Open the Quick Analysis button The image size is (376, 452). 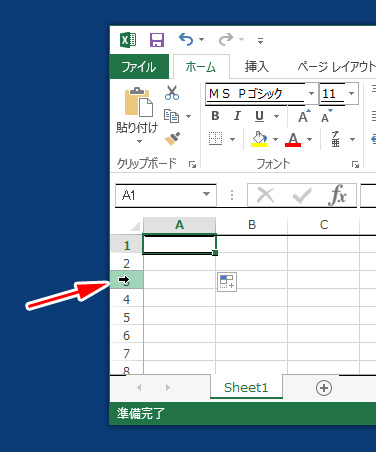[227, 282]
